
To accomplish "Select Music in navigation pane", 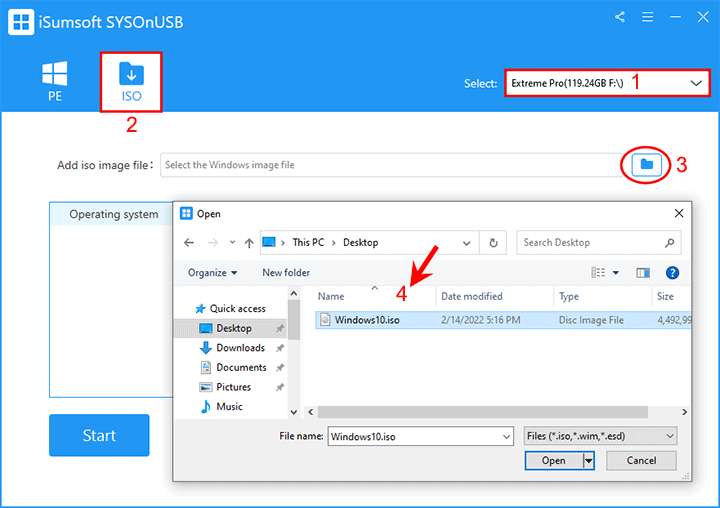I will point(229,407).
